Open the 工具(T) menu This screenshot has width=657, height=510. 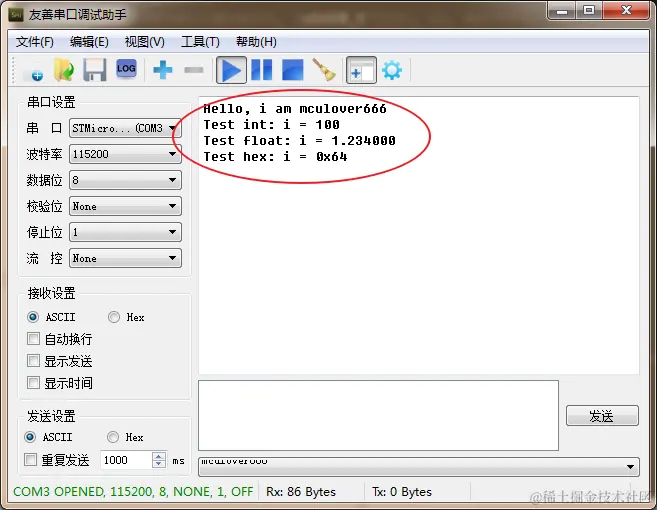coord(200,42)
